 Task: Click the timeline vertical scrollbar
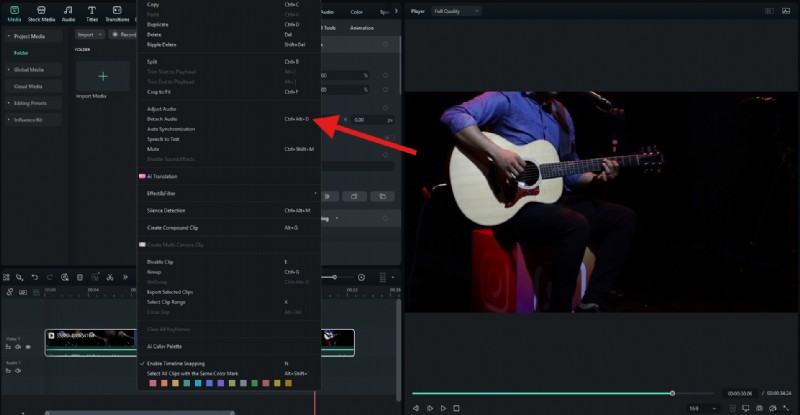[398, 350]
